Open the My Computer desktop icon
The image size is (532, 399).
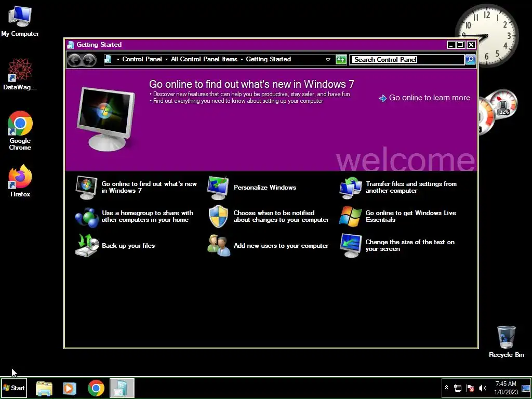20,22
